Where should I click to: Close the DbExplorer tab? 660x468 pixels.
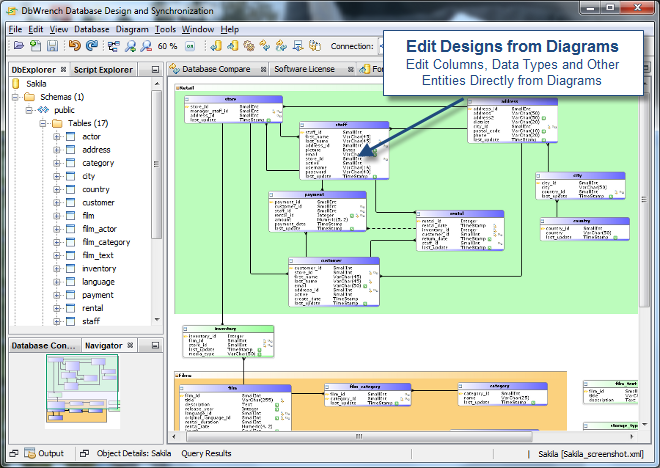click(x=64, y=70)
